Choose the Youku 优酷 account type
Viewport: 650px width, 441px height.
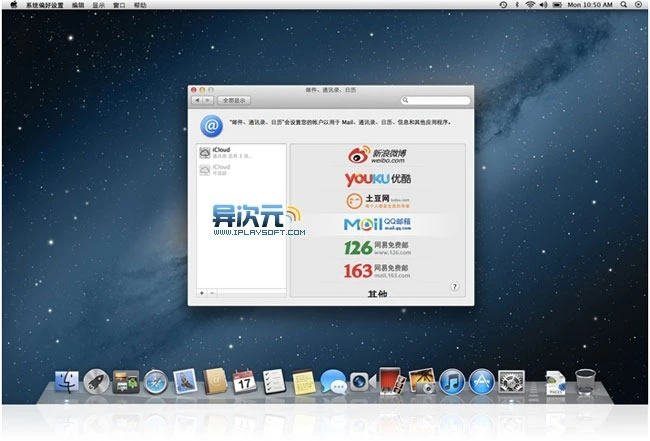coord(378,179)
